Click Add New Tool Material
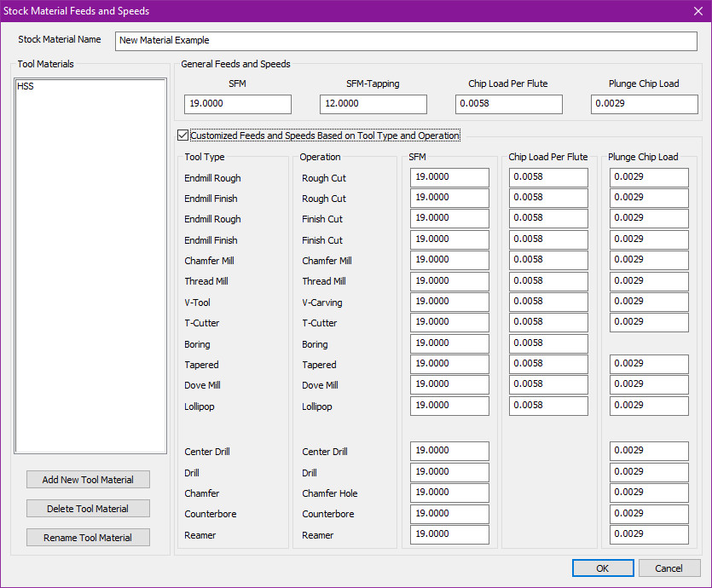 click(x=88, y=479)
